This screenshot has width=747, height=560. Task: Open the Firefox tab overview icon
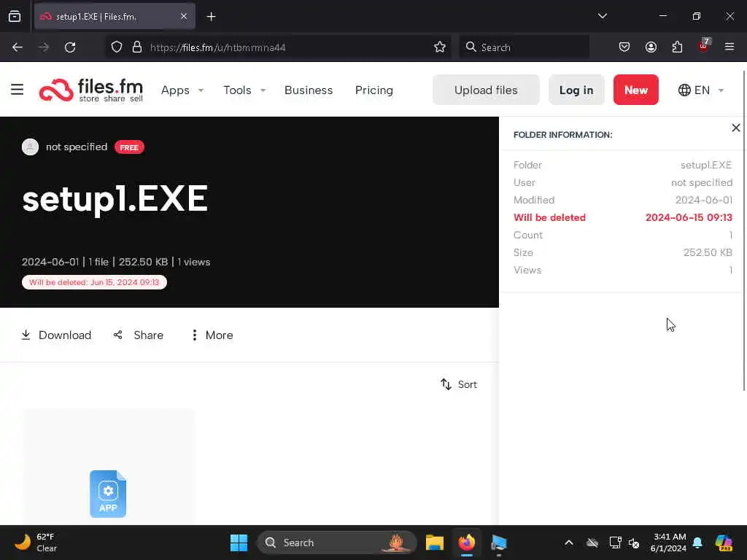coord(15,17)
